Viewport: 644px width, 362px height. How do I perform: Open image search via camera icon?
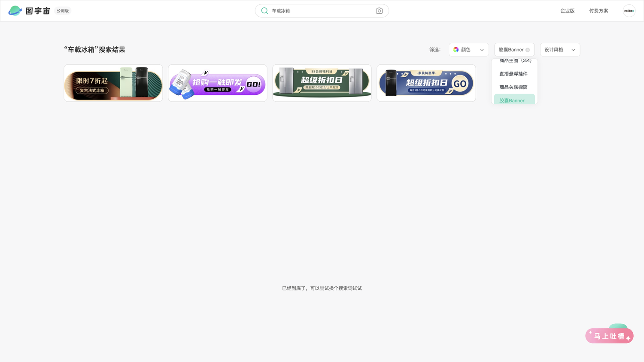coord(379,11)
